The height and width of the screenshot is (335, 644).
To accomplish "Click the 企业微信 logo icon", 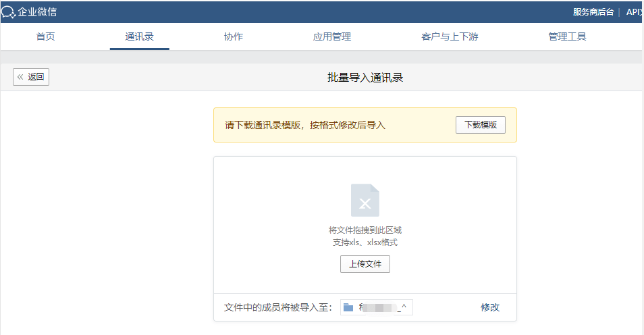I will (x=8, y=12).
